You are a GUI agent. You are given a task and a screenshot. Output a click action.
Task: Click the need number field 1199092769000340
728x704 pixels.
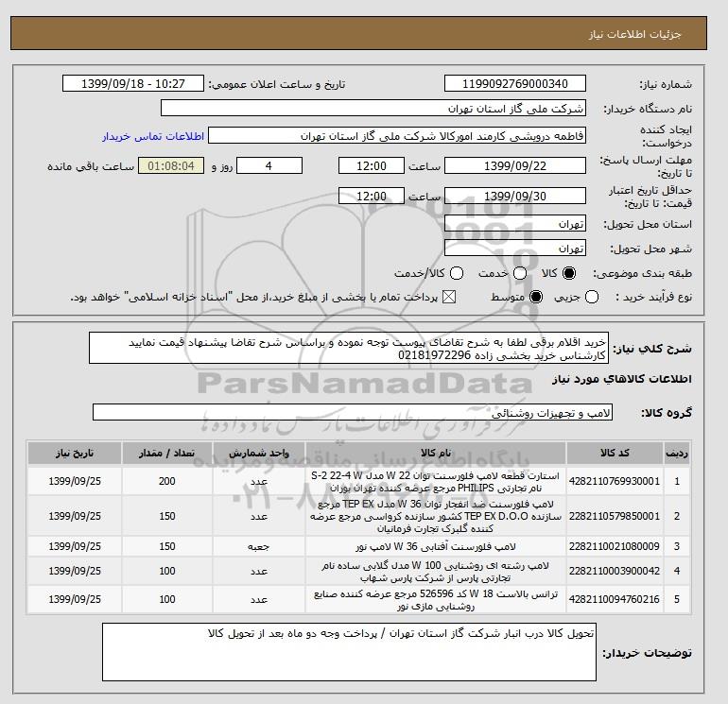point(515,83)
